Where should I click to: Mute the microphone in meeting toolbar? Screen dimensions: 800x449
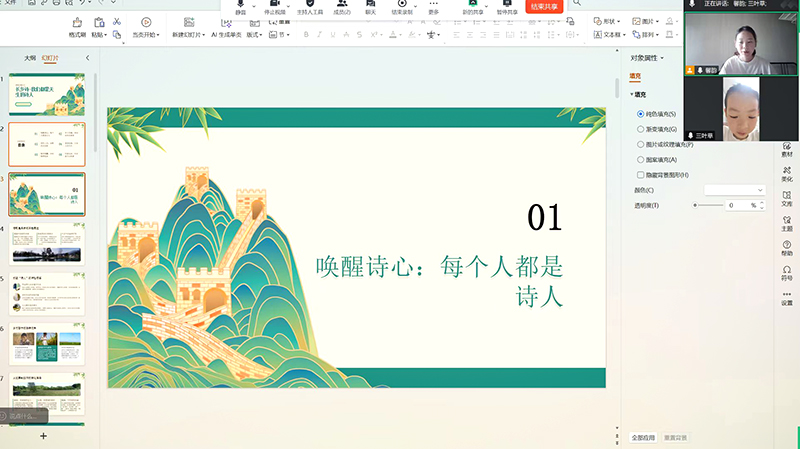(240, 6)
